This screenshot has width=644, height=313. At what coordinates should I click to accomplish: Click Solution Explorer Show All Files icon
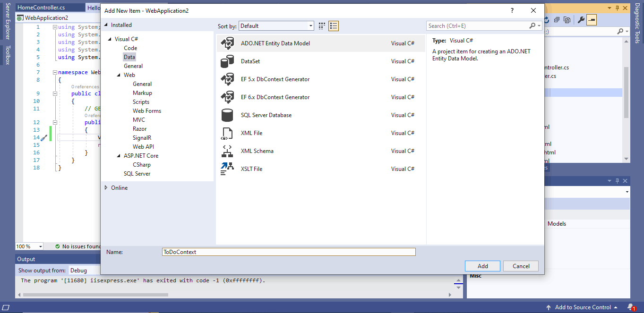pyautogui.click(x=567, y=20)
